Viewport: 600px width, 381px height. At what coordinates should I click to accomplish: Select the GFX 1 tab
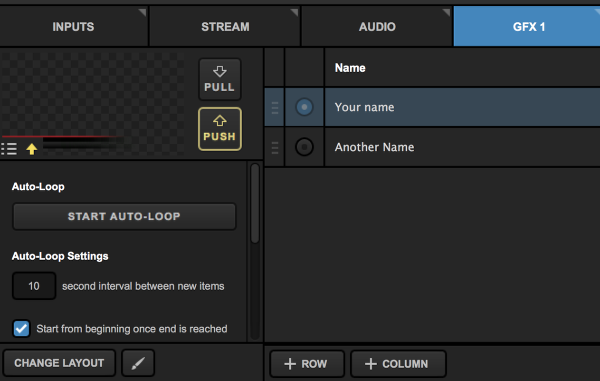click(x=527, y=26)
